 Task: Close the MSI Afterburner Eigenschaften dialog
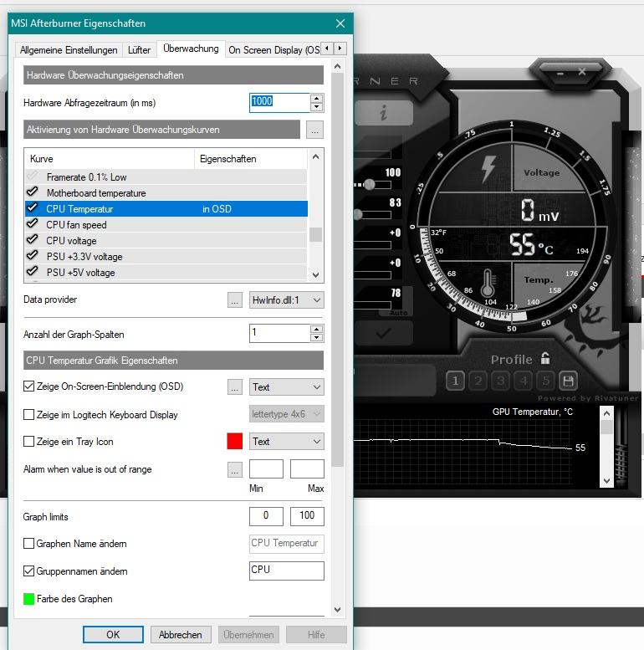(x=340, y=23)
